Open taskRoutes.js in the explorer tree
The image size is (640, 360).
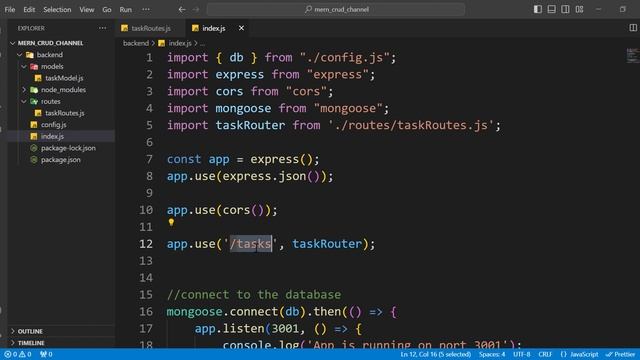[x=64, y=113]
